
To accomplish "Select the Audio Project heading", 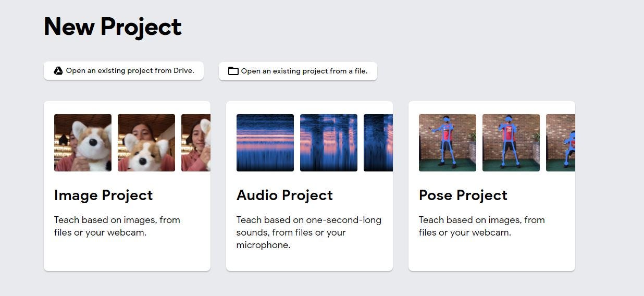I will point(284,195).
